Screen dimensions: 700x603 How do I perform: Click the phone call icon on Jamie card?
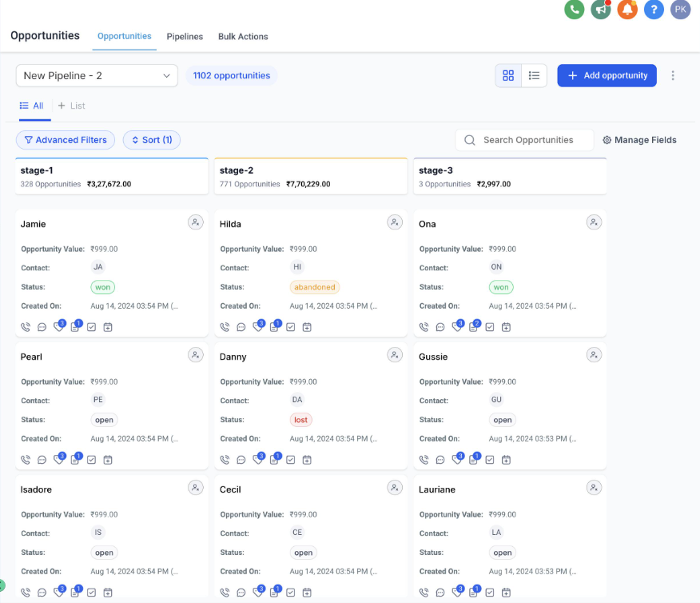click(26, 327)
